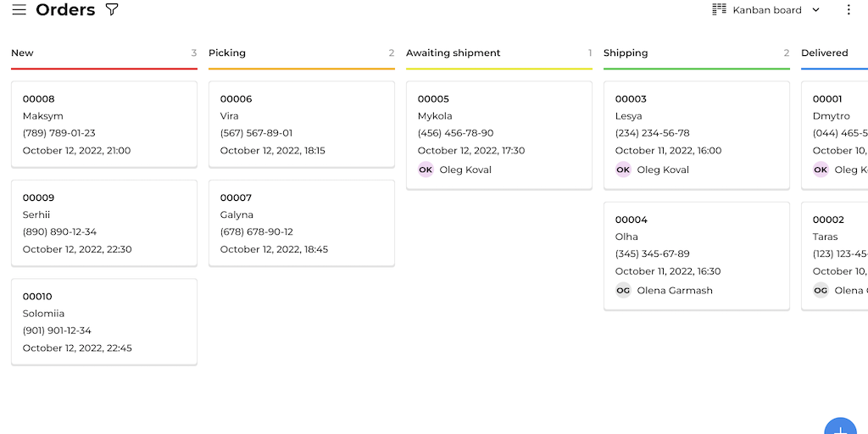Select the Picking column header
This screenshot has width=868, height=434.
coord(227,53)
